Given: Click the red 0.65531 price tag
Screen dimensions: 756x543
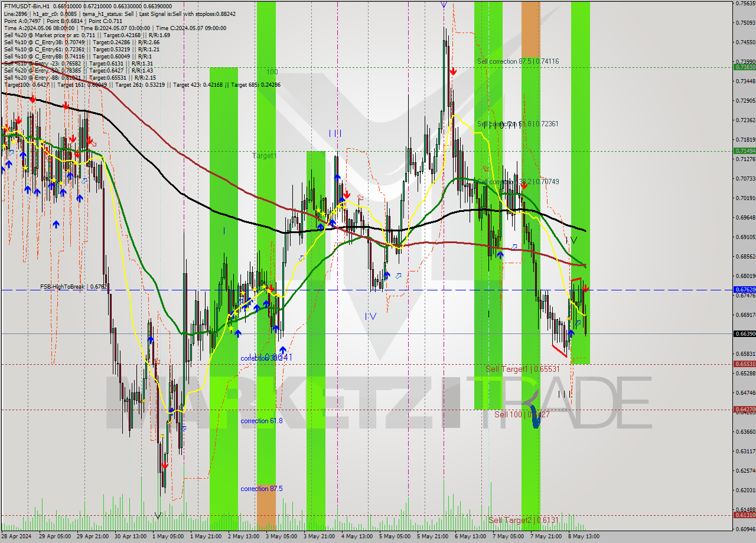Looking at the screenshot, I should (744, 364).
